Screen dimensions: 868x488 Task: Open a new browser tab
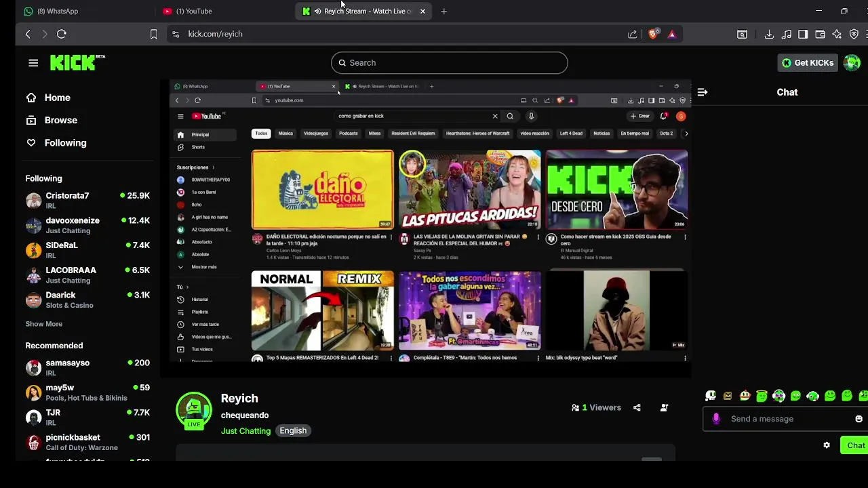444,11
